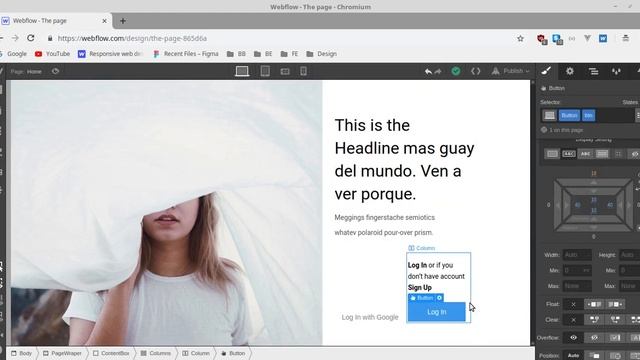This screenshot has height=360, width=640.
Task: Select the Column label on canvas
Action: click(422, 248)
